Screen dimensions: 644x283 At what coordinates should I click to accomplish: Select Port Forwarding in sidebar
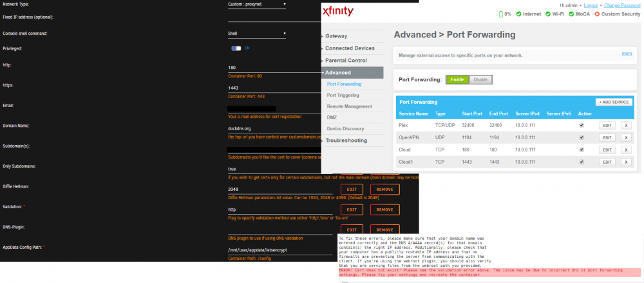pos(344,84)
